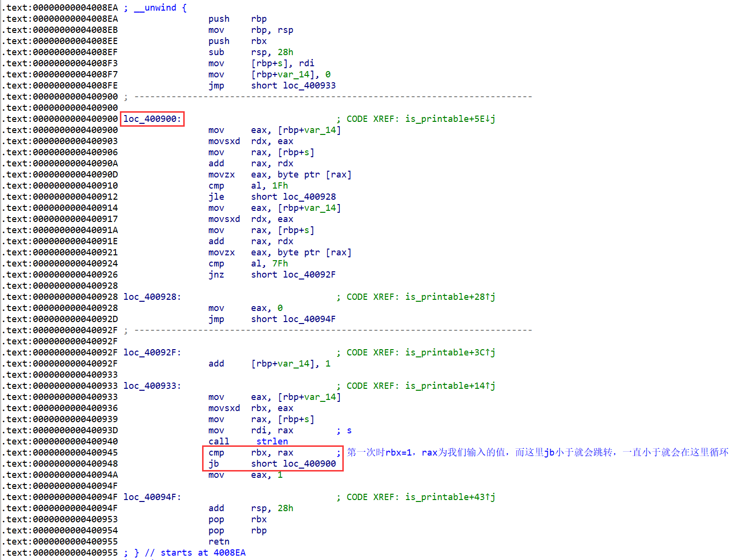
Task: Follow jnz target loc_40092F operand
Action: click(x=309, y=275)
